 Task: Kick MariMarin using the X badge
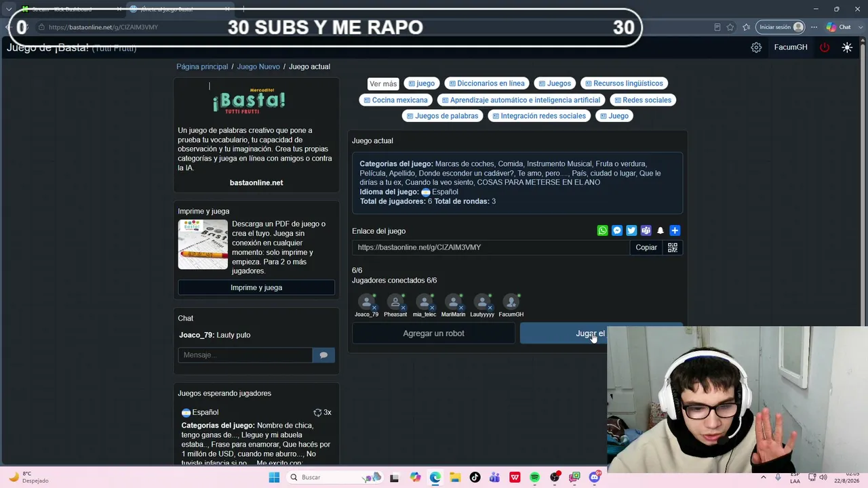pos(460,307)
